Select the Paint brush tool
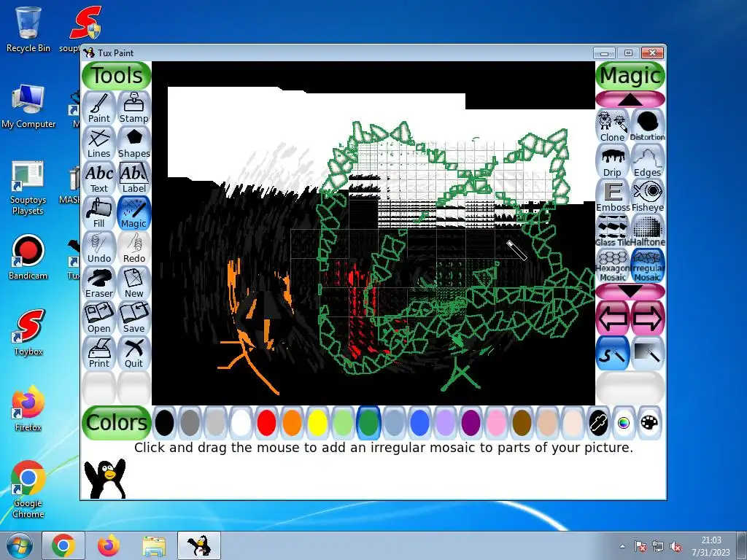747x560 pixels. pos(99,108)
